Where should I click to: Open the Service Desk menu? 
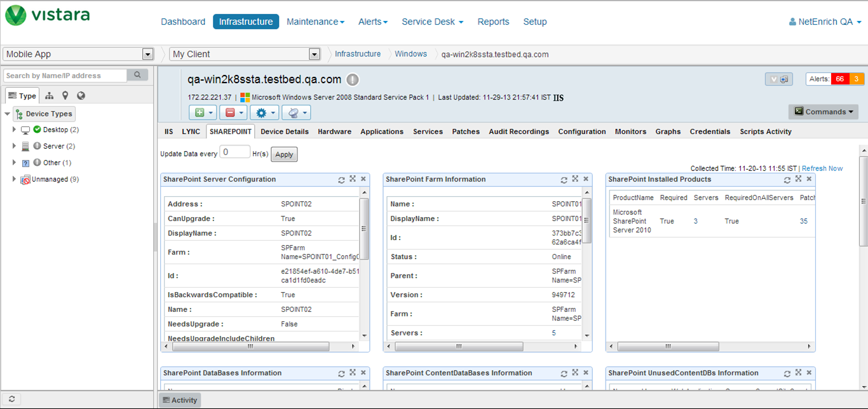[x=432, y=22]
